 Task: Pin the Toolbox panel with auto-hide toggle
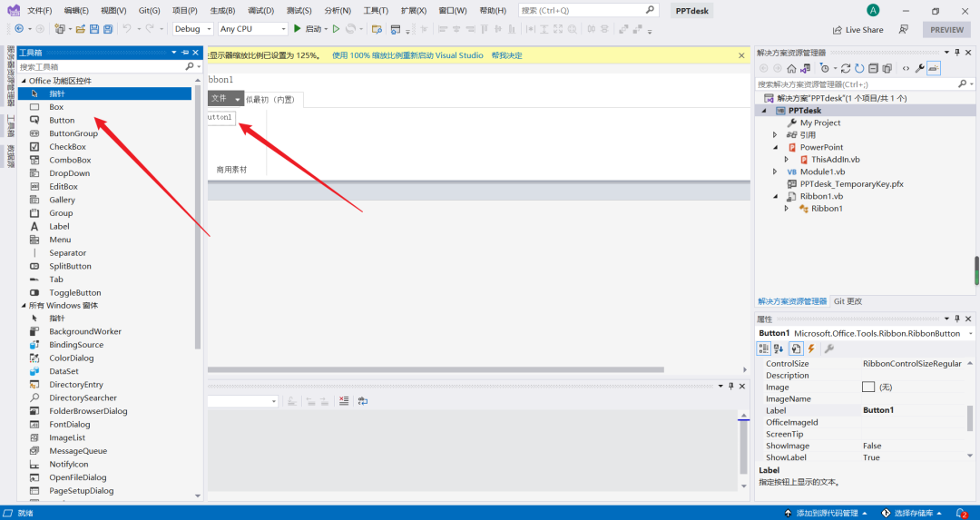click(185, 53)
